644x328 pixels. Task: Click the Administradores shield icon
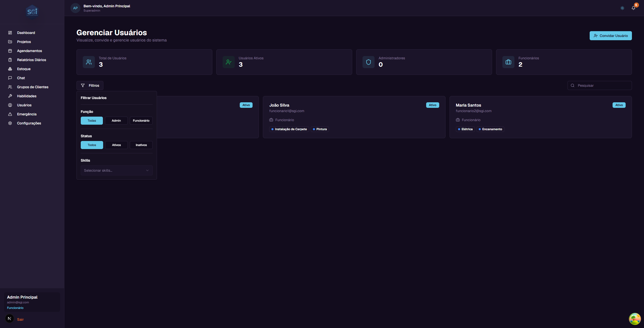[368, 62]
